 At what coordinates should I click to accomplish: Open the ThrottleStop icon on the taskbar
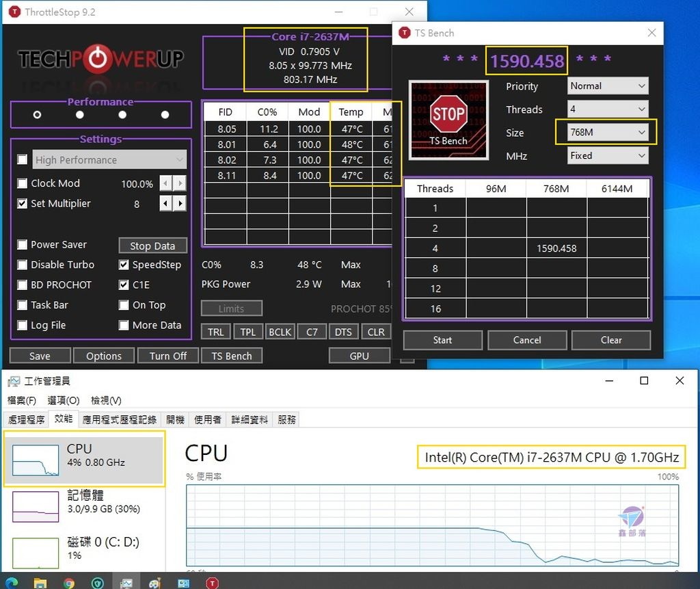coord(212,581)
